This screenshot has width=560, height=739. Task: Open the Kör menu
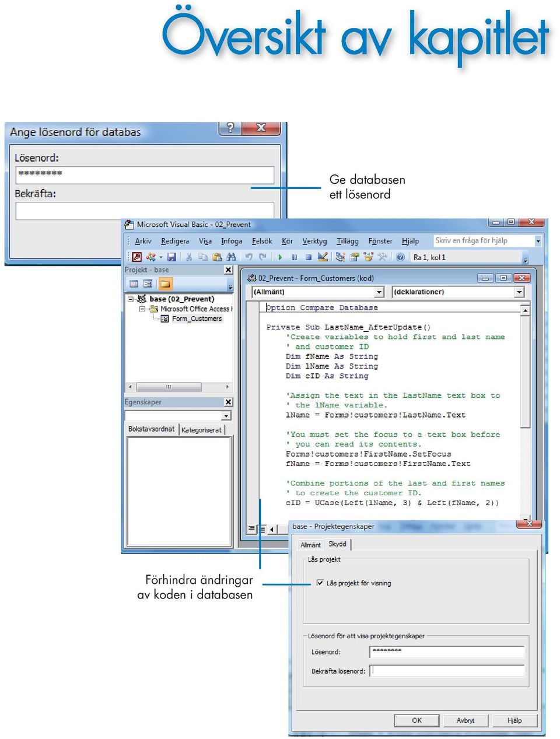point(287,241)
